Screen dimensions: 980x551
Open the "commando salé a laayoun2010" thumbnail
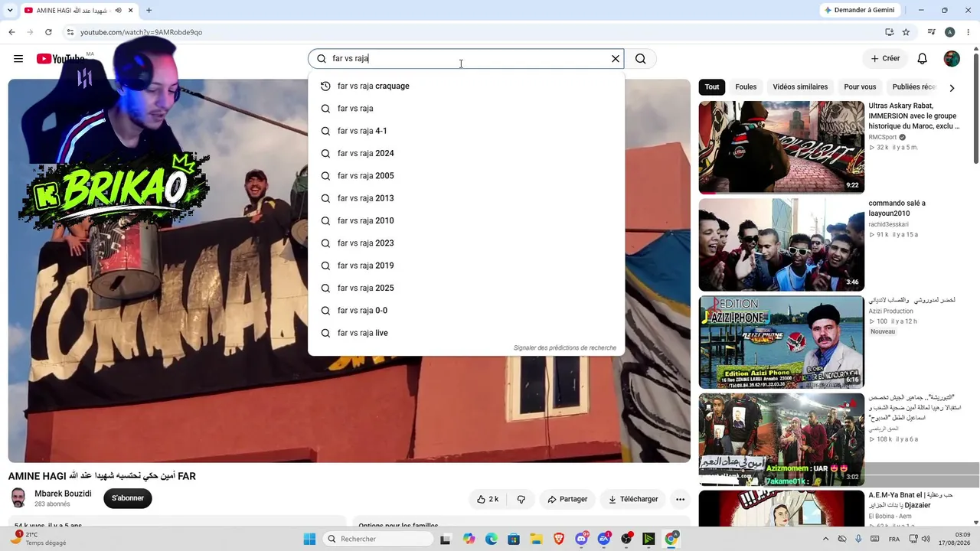tap(781, 245)
